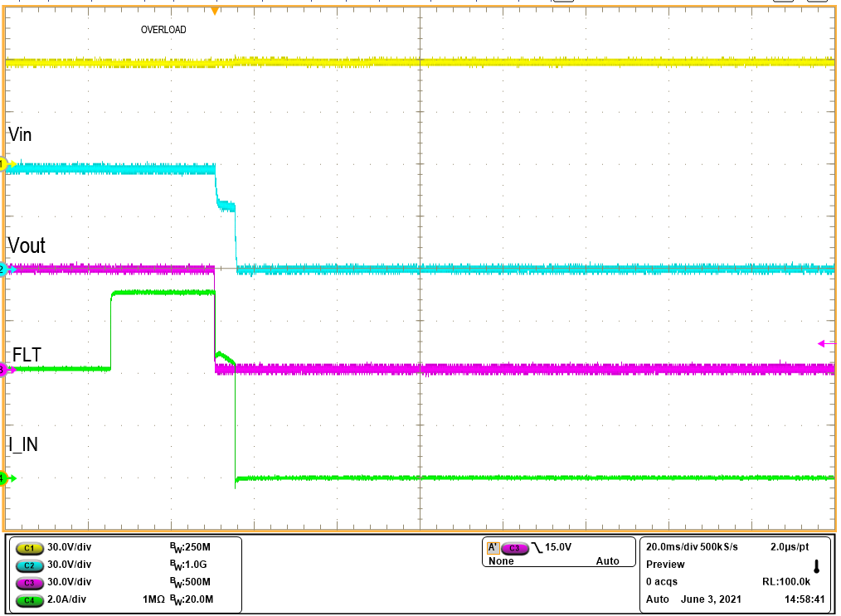
Task: Open the C2 channel badge
Action: (x=30, y=565)
